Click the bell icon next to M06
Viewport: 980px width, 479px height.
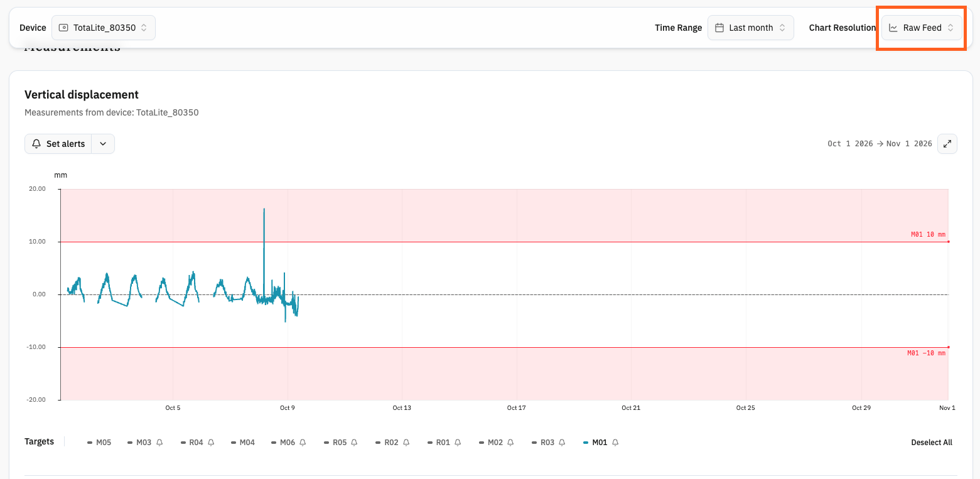tap(303, 443)
